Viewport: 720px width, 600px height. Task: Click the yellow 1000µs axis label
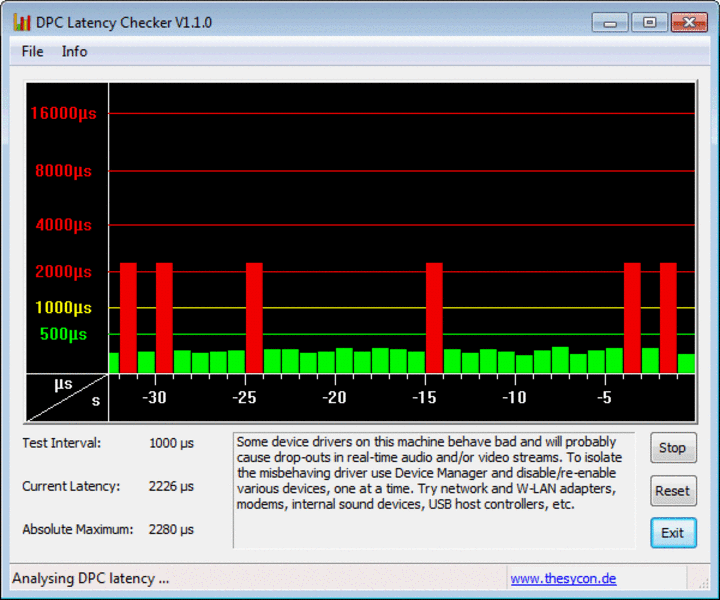[63, 308]
